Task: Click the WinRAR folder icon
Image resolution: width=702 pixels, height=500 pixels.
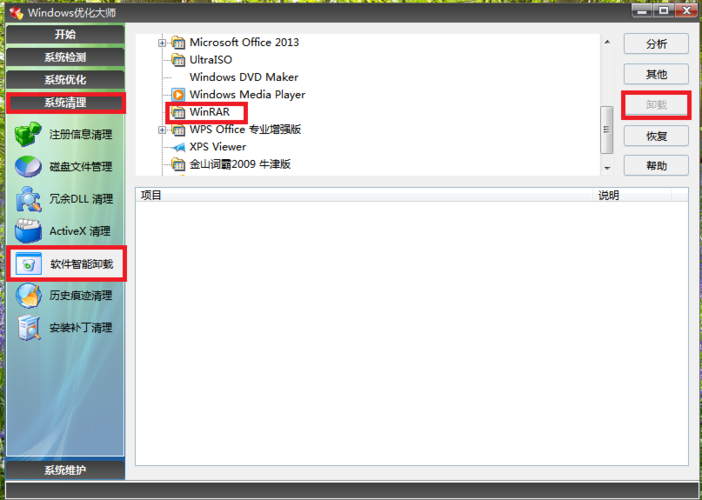Action: coord(178,112)
